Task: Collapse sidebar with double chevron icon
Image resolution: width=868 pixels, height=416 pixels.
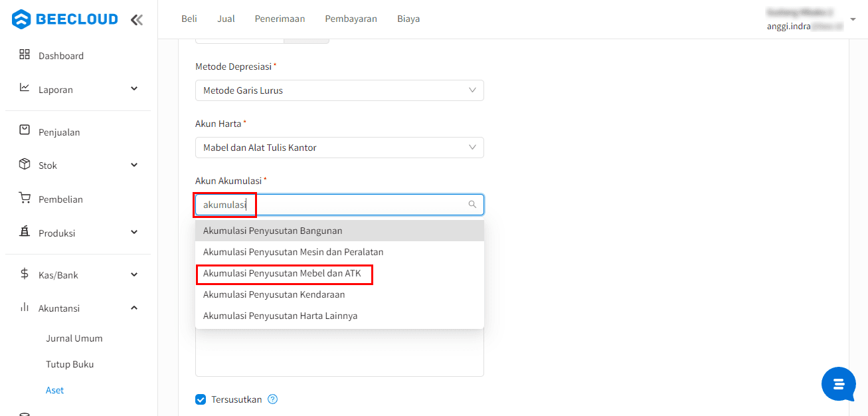Action: 137,20
